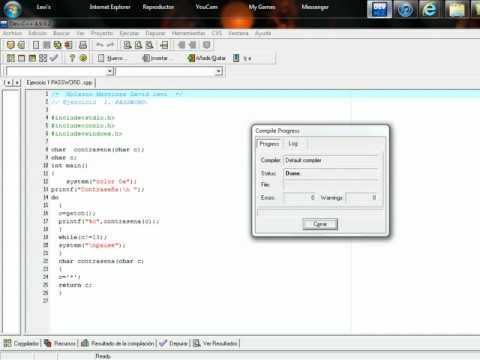
Task: Open the Ejecutar menu
Action: pos(129,33)
